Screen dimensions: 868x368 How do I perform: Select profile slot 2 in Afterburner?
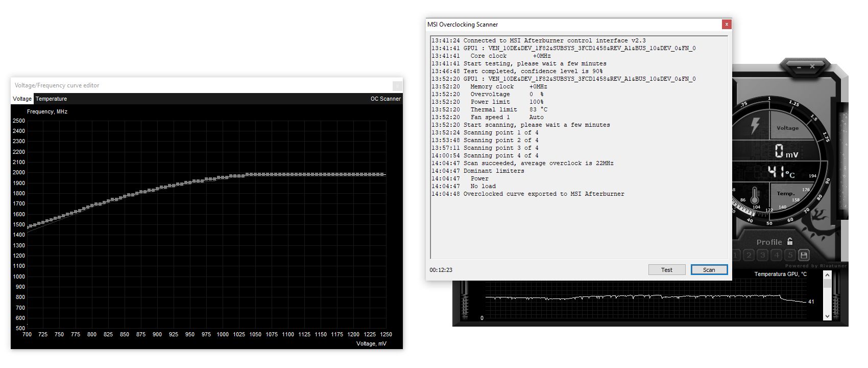coord(749,255)
